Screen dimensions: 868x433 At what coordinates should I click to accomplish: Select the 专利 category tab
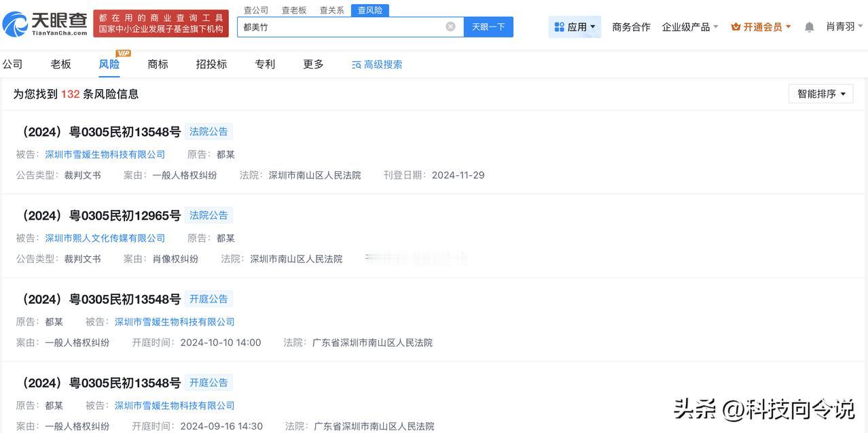265,64
